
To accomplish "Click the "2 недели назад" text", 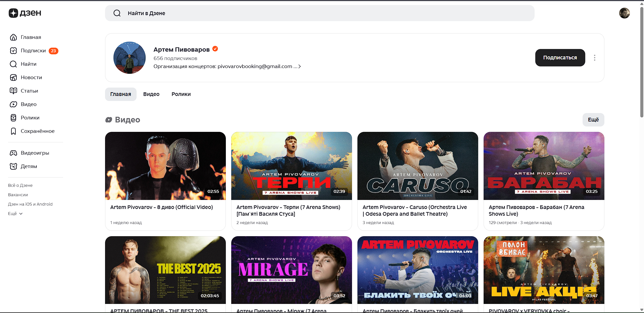I will (252, 223).
